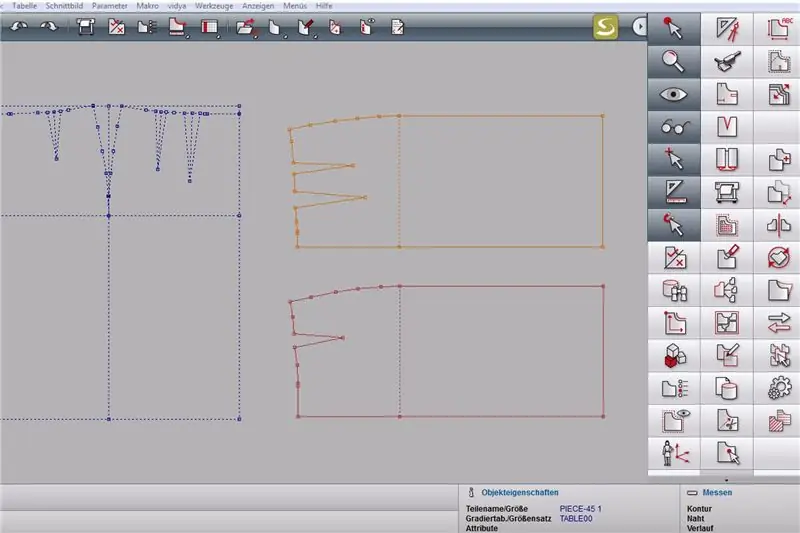800x533 pixels.
Task: Click the folded corner piece icon
Action: 779,290
